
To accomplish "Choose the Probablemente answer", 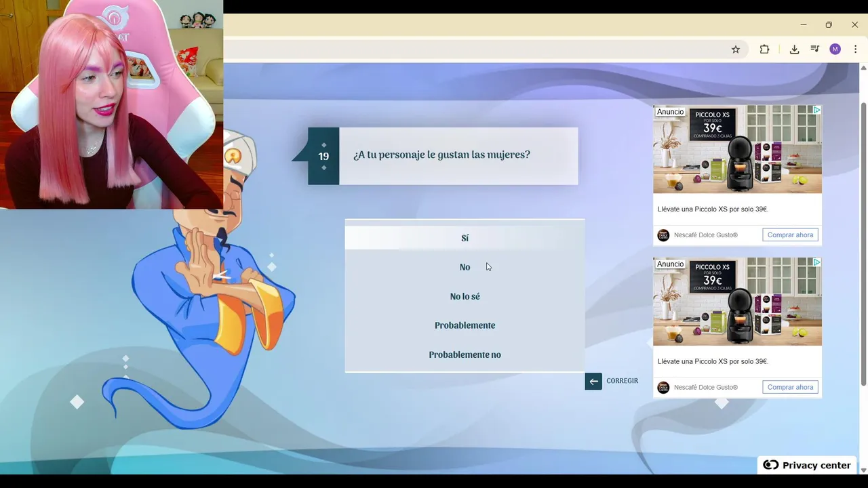I will coord(465,325).
